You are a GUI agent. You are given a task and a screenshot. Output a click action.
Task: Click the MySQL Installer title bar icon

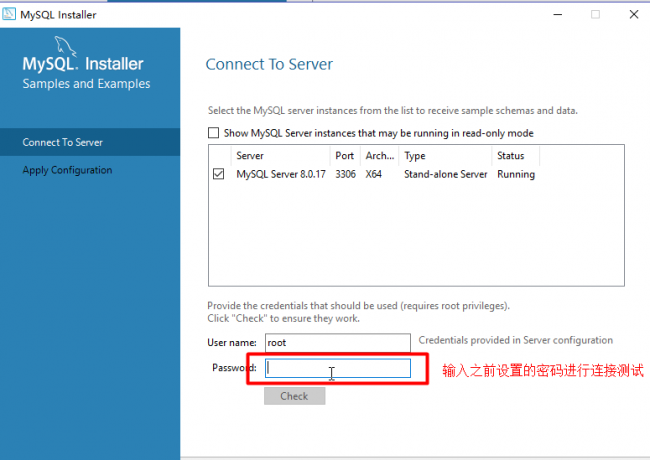[x=9, y=15]
